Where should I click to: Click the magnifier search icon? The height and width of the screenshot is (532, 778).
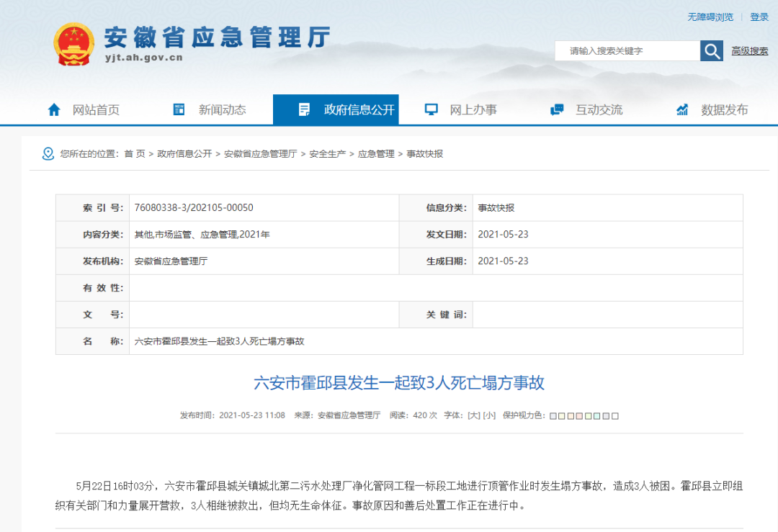(711, 50)
